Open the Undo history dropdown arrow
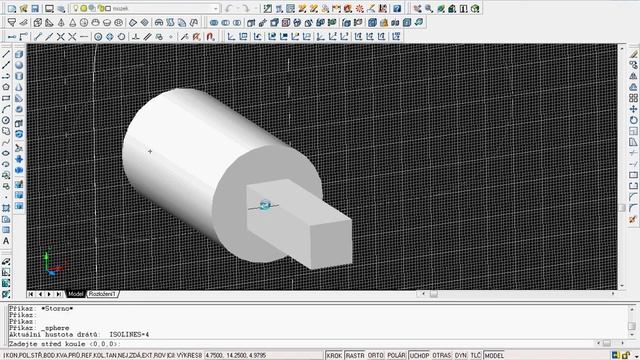Image resolution: width=640 pixels, height=360 pixels. (238, 8)
